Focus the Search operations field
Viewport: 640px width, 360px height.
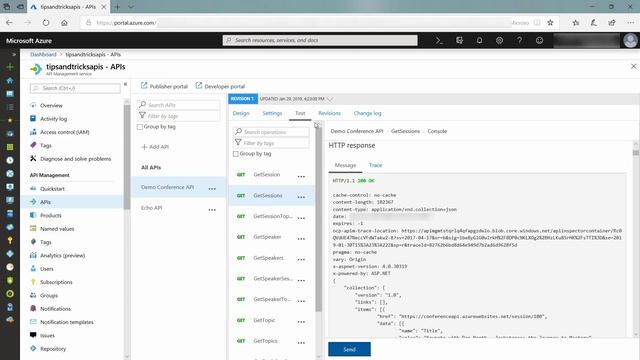pos(271,132)
